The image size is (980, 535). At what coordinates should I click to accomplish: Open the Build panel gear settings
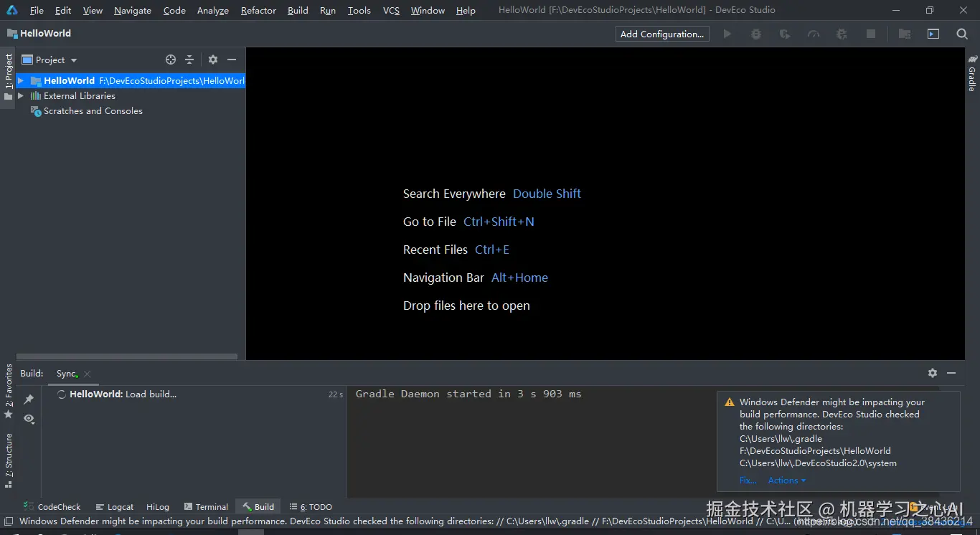[x=932, y=373]
